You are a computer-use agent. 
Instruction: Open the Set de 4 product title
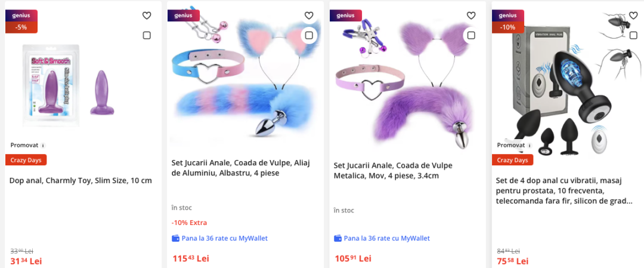[564, 191]
